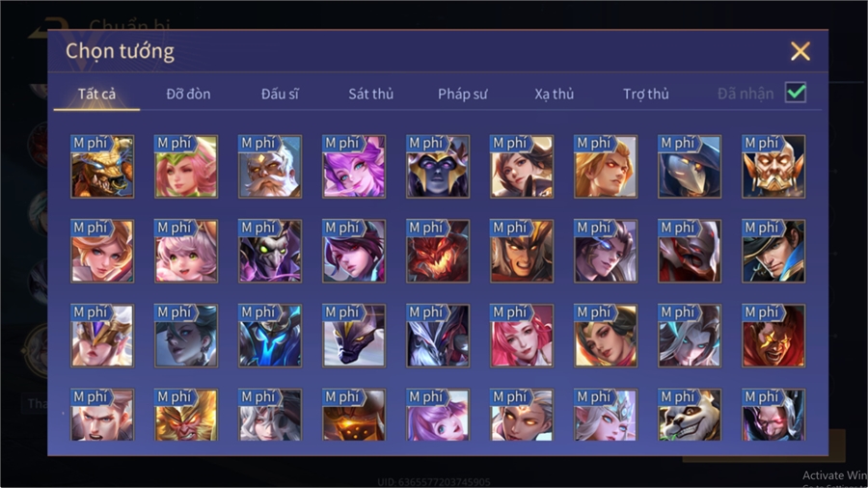Select the red demon face hero
Image resolution: width=868 pixels, height=488 pixels.
[x=438, y=251]
